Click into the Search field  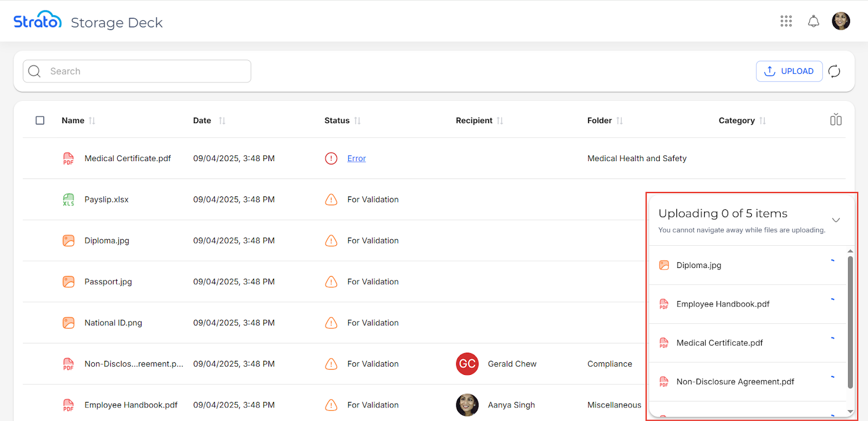click(146, 71)
